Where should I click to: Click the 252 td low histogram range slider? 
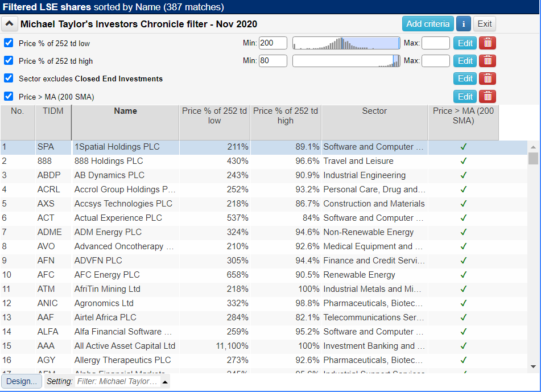pyautogui.click(x=346, y=43)
